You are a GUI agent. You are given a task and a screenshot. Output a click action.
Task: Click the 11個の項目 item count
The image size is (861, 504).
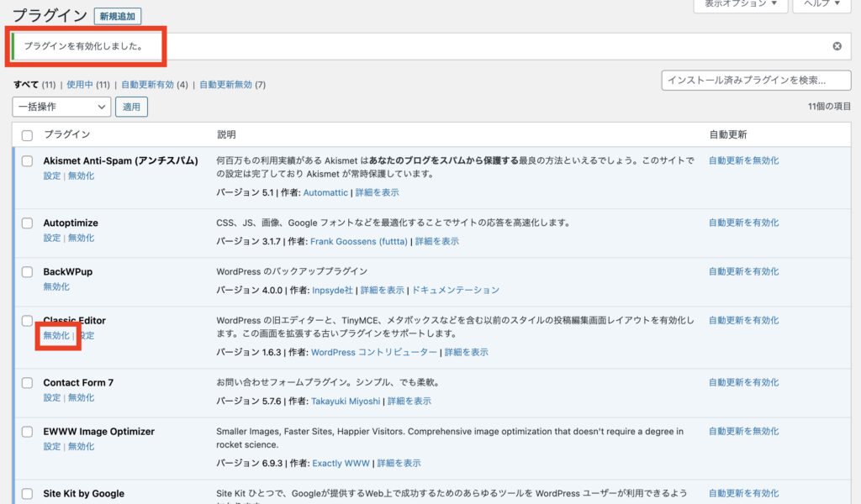[829, 107]
